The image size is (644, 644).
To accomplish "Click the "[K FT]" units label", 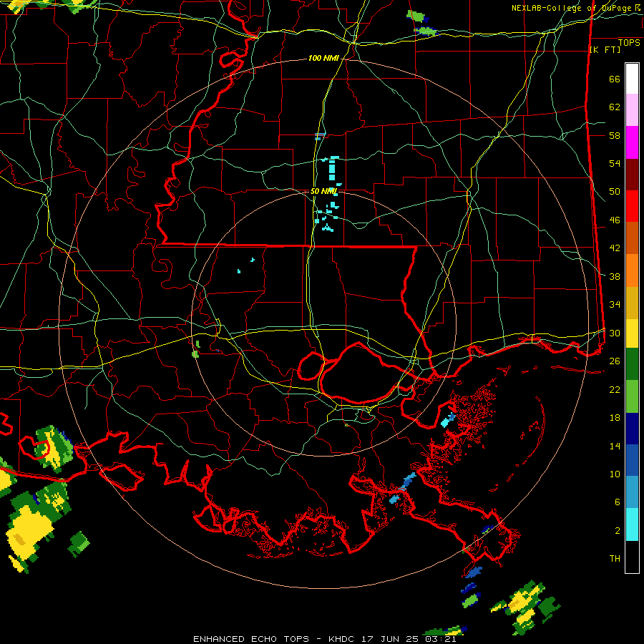I will pos(605,50).
